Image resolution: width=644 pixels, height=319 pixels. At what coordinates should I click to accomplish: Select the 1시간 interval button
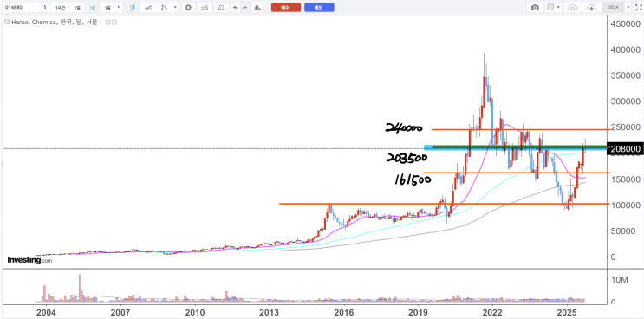pos(60,8)
